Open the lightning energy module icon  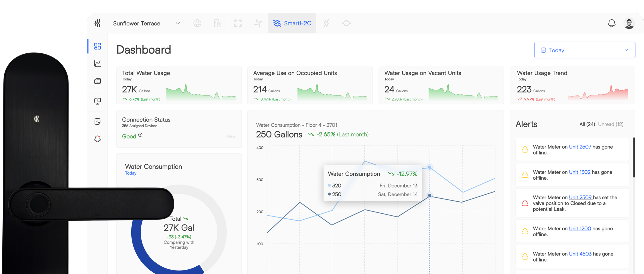pos(326,23)
